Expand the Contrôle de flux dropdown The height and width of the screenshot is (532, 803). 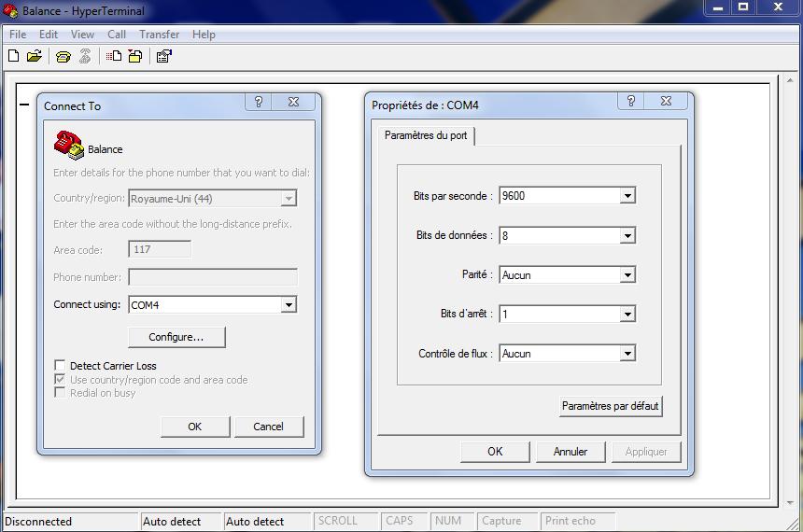coord(627,354)
